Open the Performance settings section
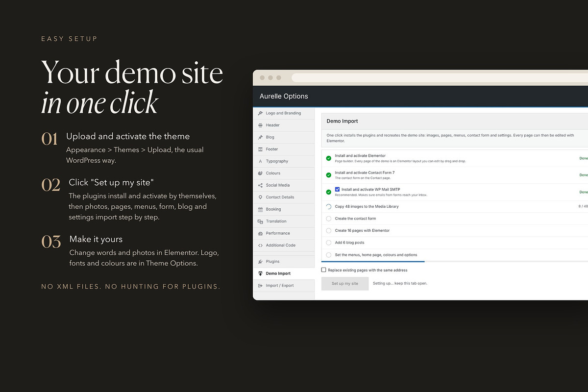Image resolution: width=588 pixels, height=392 pixels. [x=284, y=233]
